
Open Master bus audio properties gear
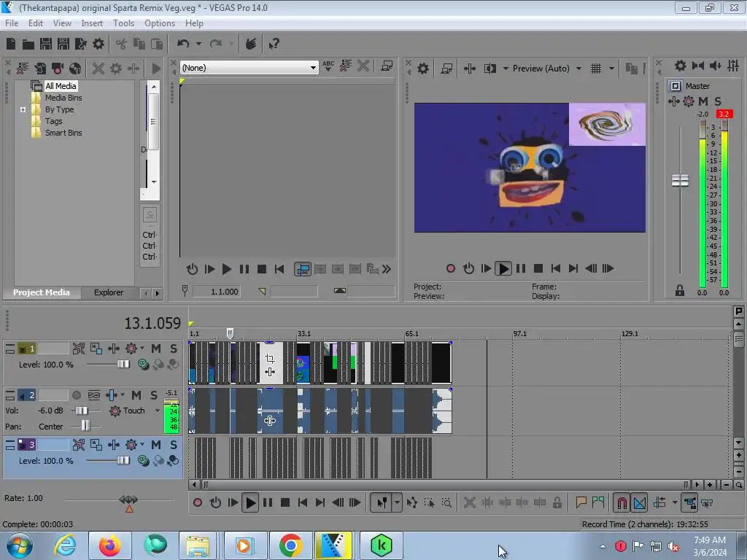(681, 66)
